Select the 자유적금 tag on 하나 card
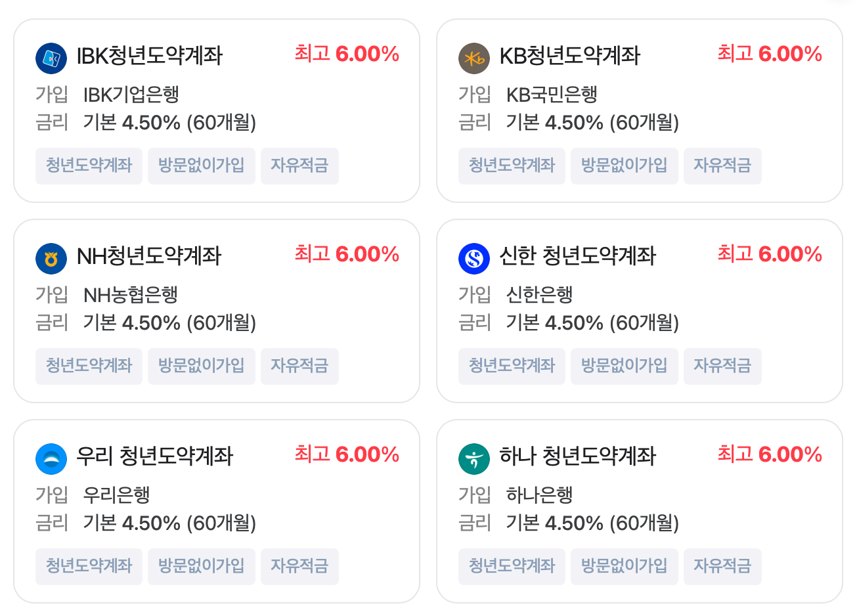This screenshot has width=859, height=616. 722,567
